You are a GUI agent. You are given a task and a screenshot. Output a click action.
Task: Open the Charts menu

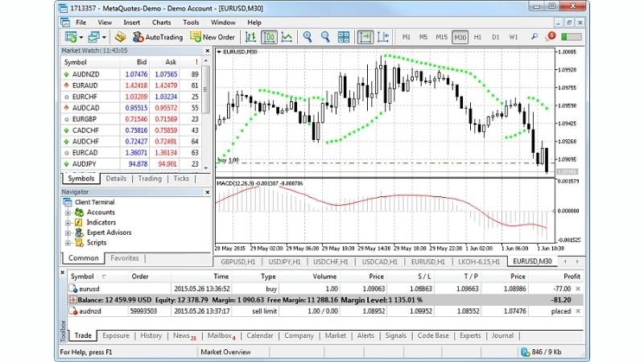(x=162, y=23)
